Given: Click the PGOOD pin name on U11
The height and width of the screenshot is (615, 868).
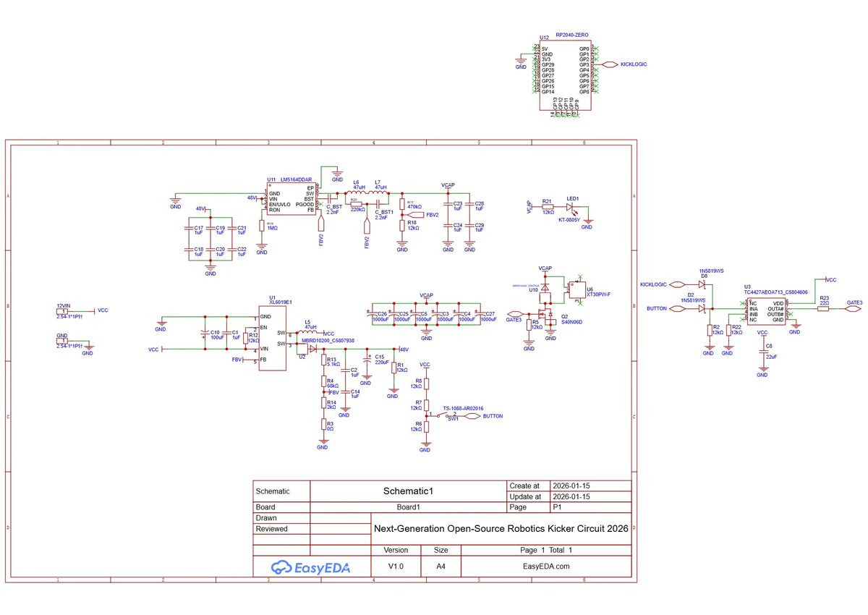Looking at the screenshot, I should tap(306, 205).
